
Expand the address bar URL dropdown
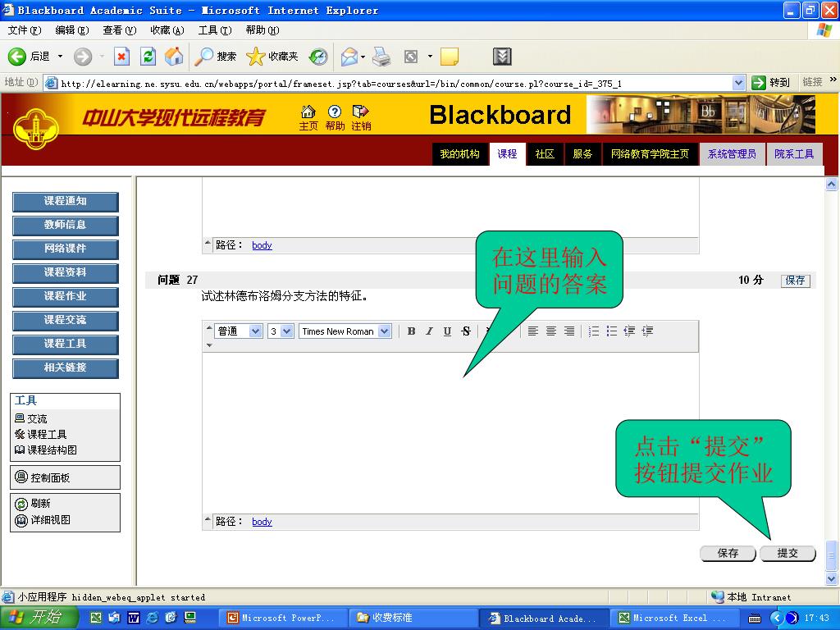tap(739, 83)
